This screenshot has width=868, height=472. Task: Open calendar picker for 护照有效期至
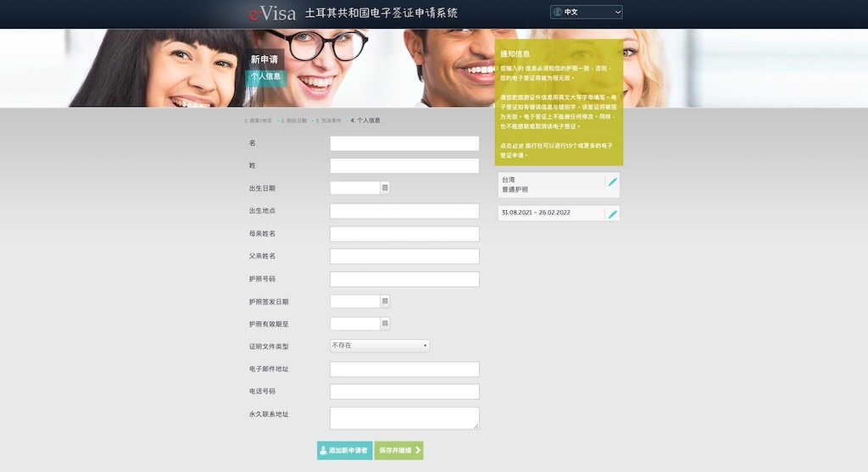385,324
